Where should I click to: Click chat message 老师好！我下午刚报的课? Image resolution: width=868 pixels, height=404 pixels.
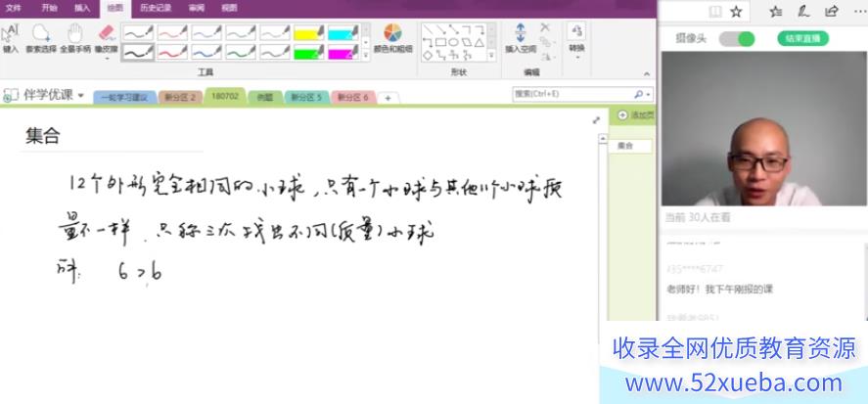pyautogui.click(x=719, y=289)
